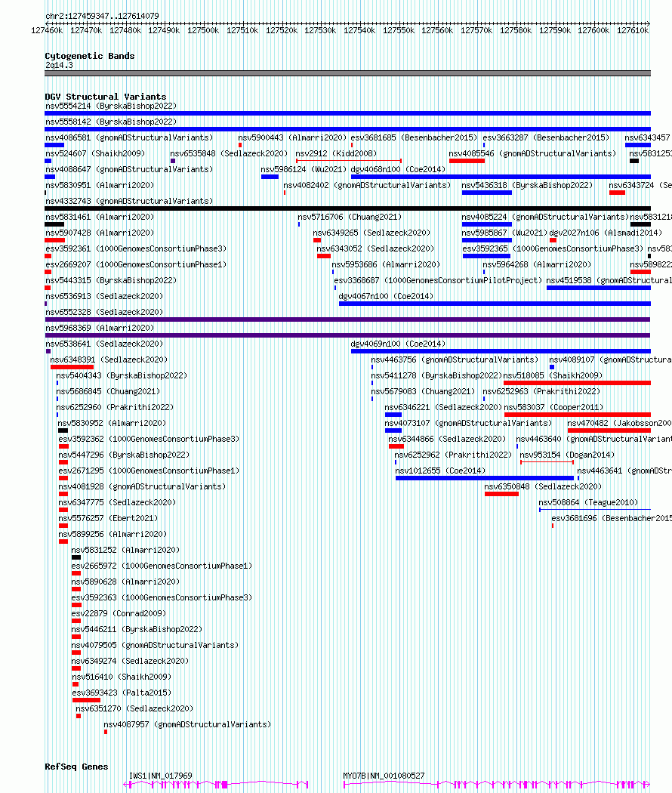Screen dimensions: 672x793
Task: Select nsv5986124 (Wu2021) label
Action: pyautogui.click(x=304, y=169)
